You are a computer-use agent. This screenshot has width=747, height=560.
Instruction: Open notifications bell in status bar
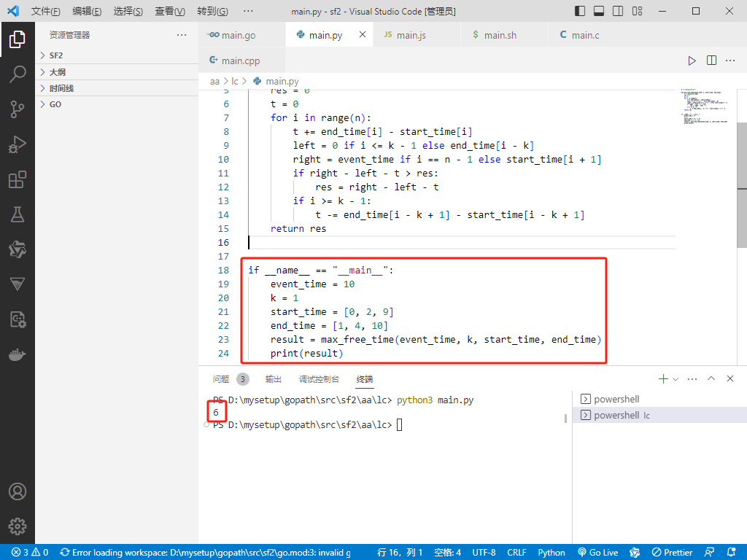(x=732, y=553)
